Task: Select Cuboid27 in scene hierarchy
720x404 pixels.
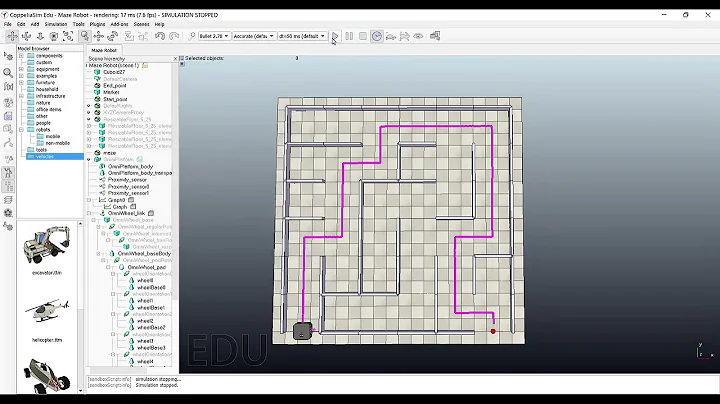Action: tap(114, 72)
